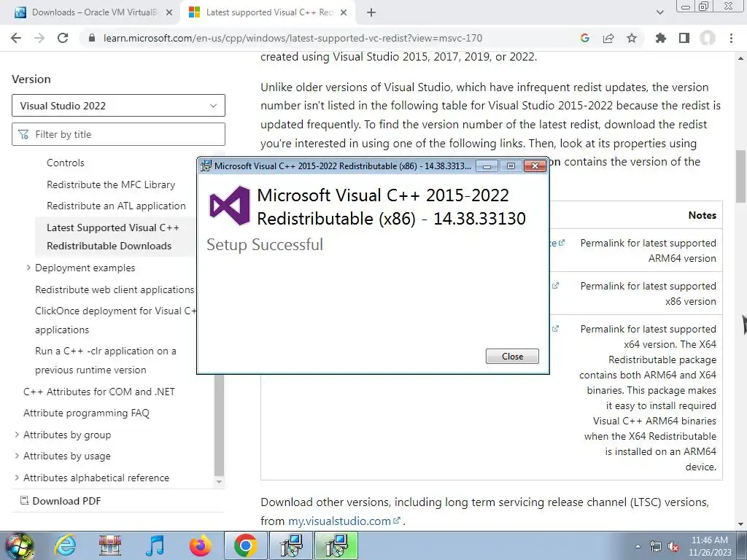Share this page via the share icon
The width and height of the screenshot is (747, 560).
click(x=608, y=38)
